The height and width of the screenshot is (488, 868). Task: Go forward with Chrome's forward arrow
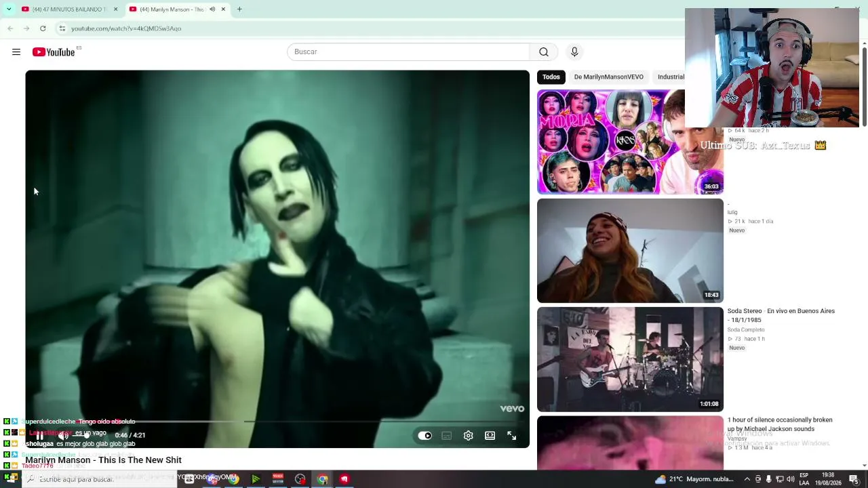coord(26,28)
